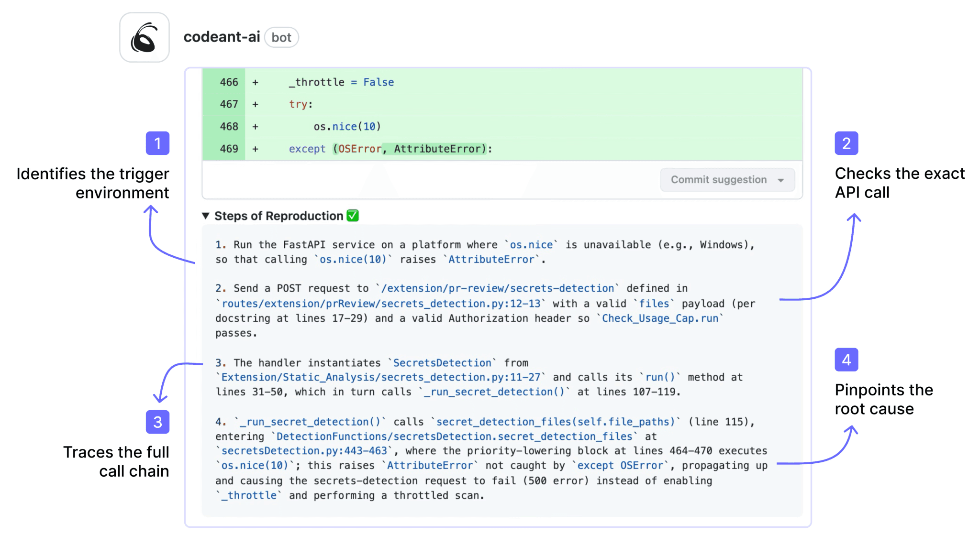The width and height of the screenshot is (980, 546).
Task: Click the plus marker on line 466
Action: [256, 82]
